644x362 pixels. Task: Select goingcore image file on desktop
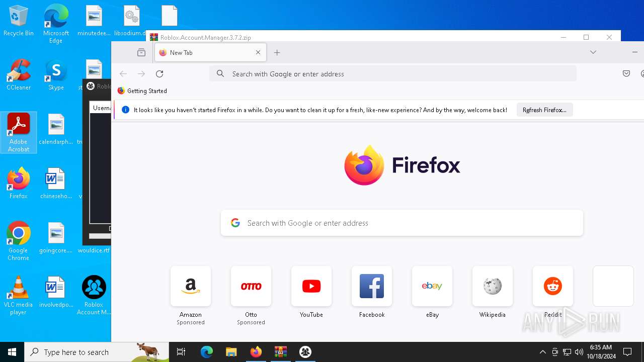click(x=56, y=238)
